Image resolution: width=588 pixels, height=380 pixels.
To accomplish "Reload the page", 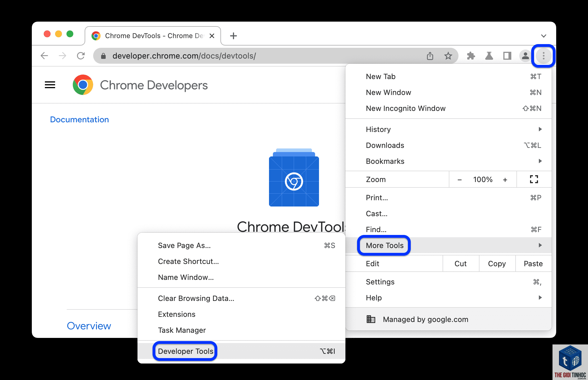I will click(x=81, y=56).
